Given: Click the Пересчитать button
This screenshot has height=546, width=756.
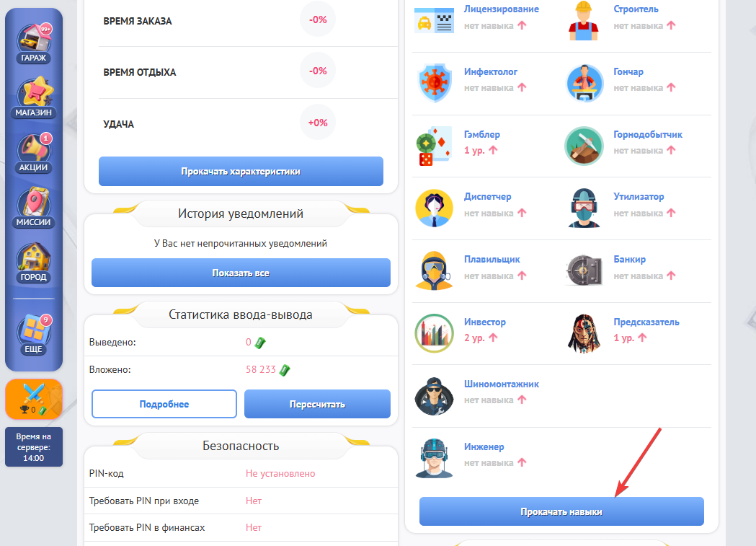Looking at the screenshot, I should [317, 404].
